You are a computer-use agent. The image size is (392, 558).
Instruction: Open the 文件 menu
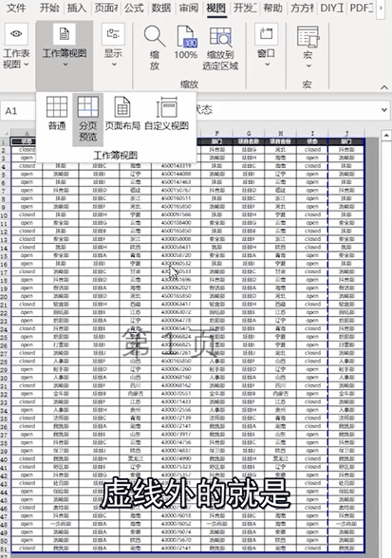click(x=16, y=8)
